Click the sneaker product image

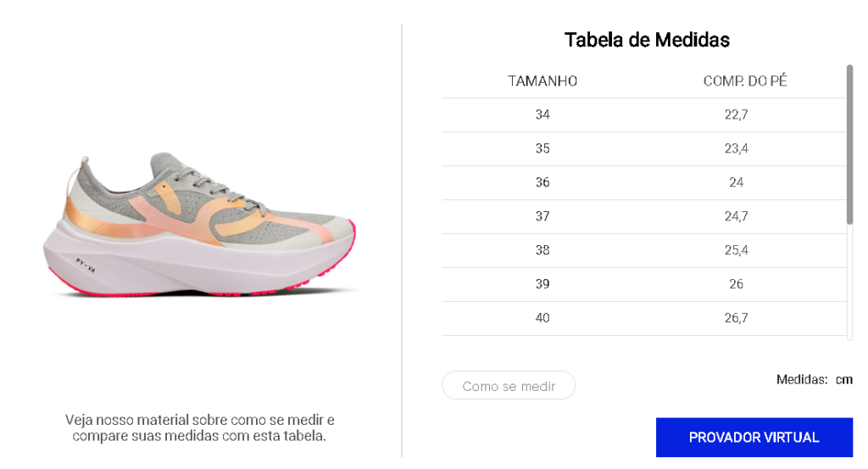coord(200,226)
